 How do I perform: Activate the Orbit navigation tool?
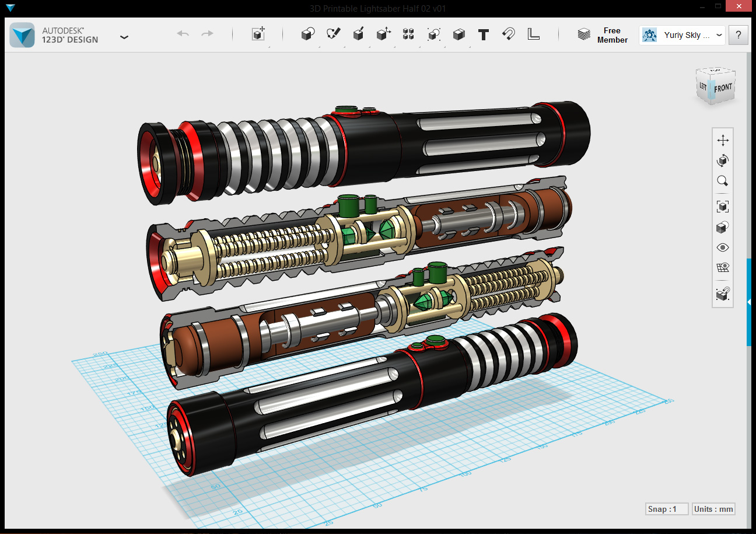(723, 160)
